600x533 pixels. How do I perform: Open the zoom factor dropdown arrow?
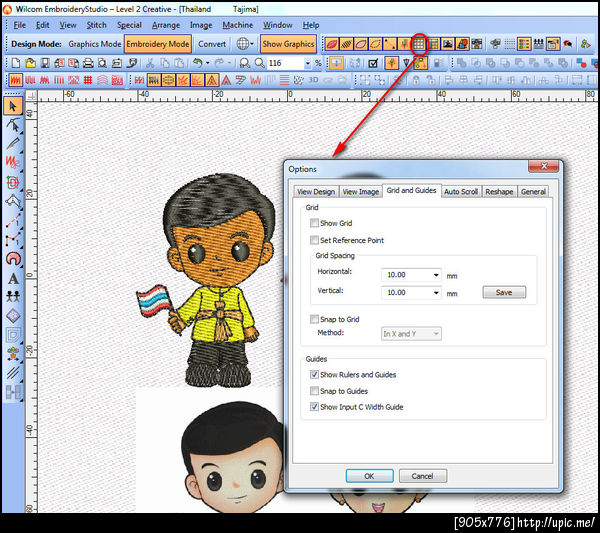point(307,63)
